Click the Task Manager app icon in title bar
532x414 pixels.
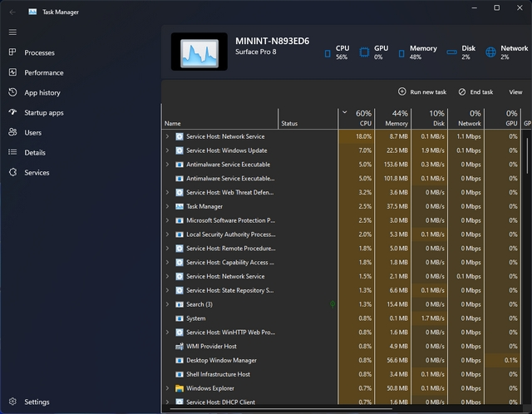coord(32,12)
